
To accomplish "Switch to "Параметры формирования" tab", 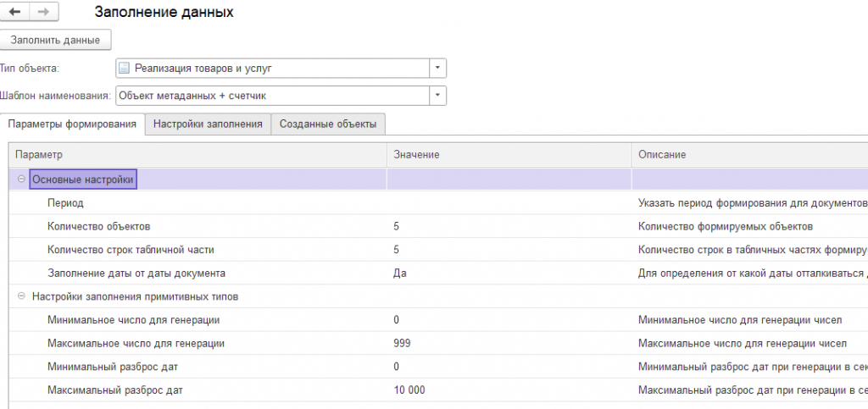I will pos(72,124).
